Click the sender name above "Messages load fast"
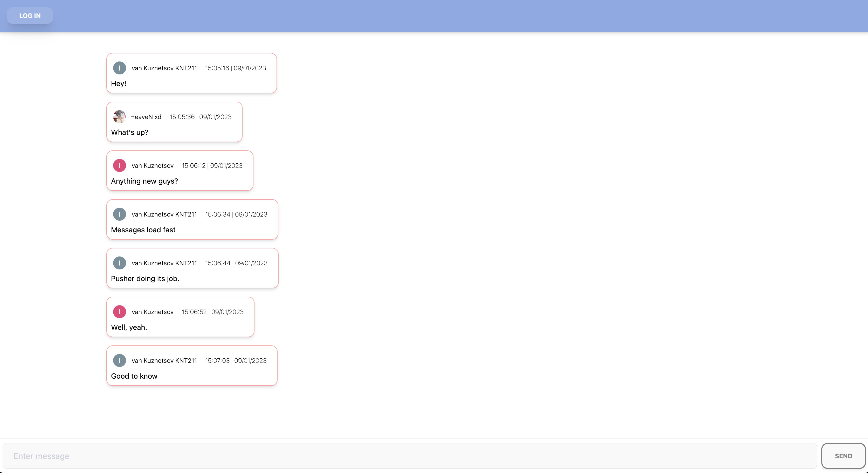868x473 pixels. [x=163, y=214]
